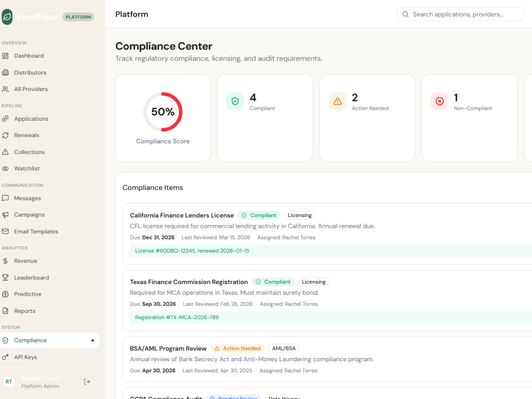This screenshot has width=532, height=399.
Task: Click the Distributors building icon
Action: [5, 72]
